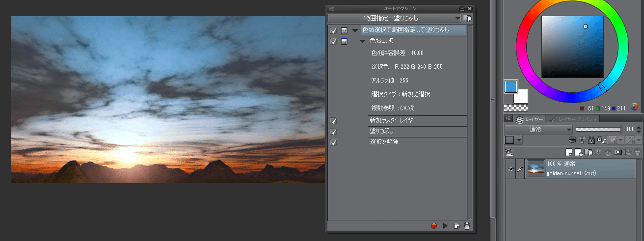The width and height of the screenshot is (644, 241).
Task: Pick a color in saturation square
Action: click(572, 47)
